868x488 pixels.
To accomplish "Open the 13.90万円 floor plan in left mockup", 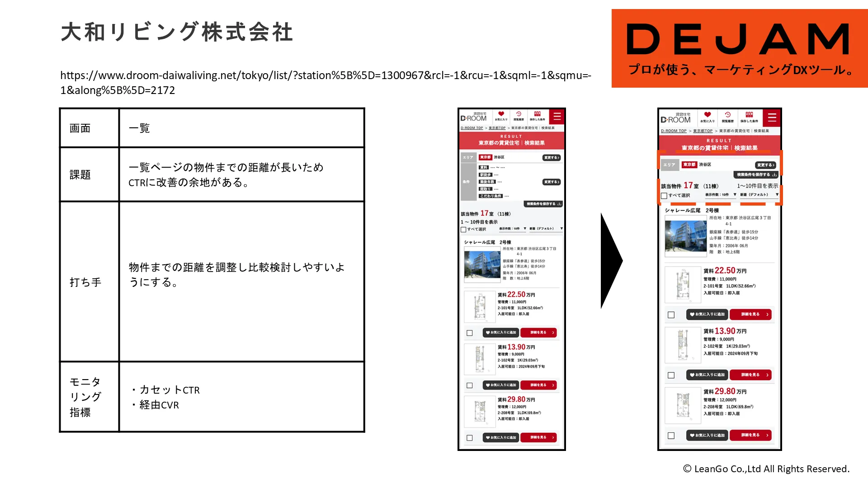I will [x=480, y=359].
